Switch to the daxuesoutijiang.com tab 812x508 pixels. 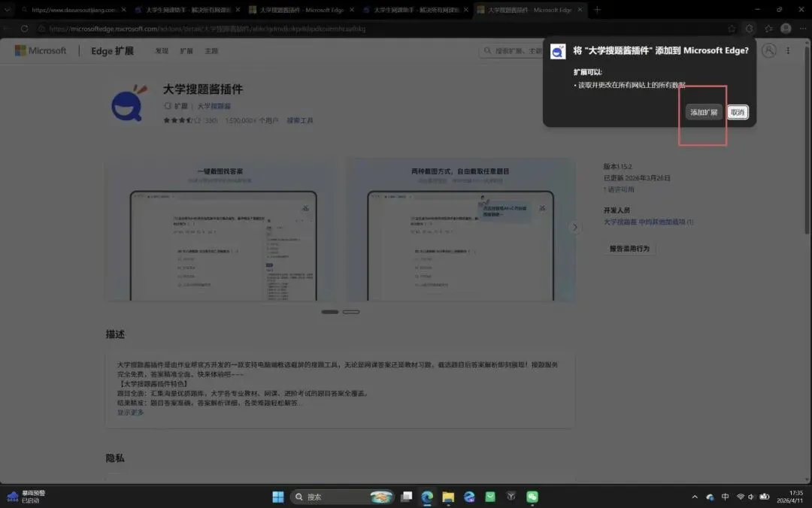pyautogui.click(x=72, y=9)
